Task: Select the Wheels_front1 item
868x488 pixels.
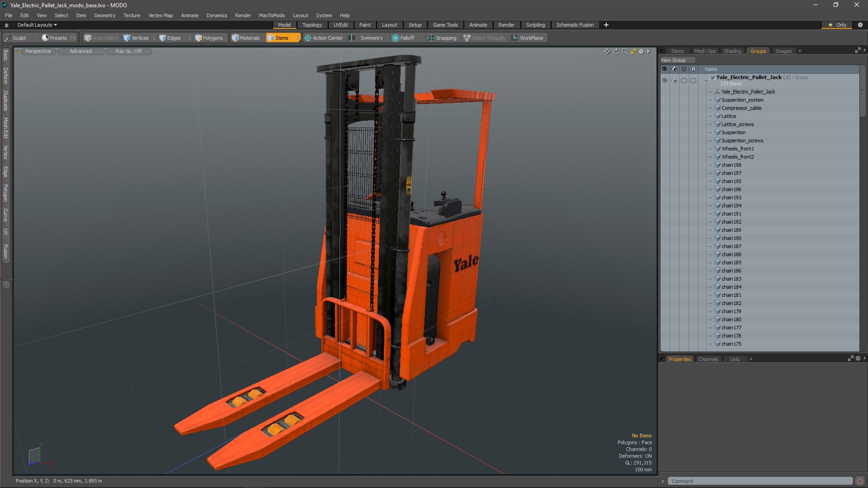Action: pos(737,149)
